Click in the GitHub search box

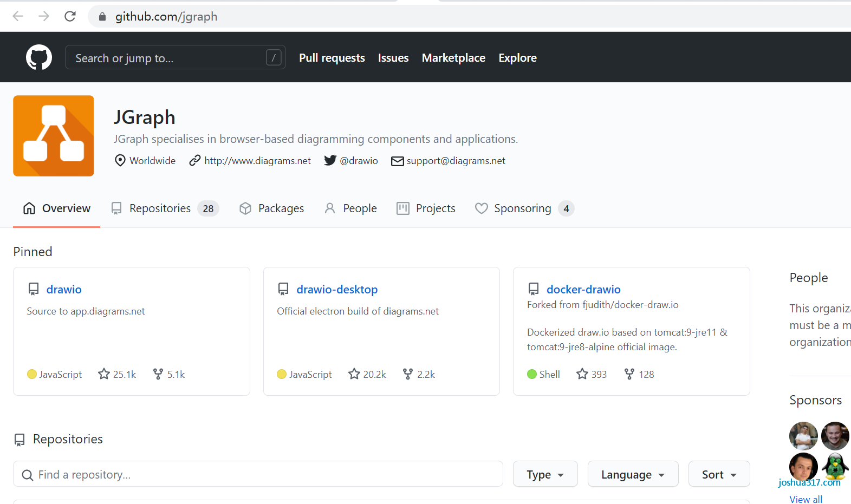pyautogui.click(x=175, y=57)
